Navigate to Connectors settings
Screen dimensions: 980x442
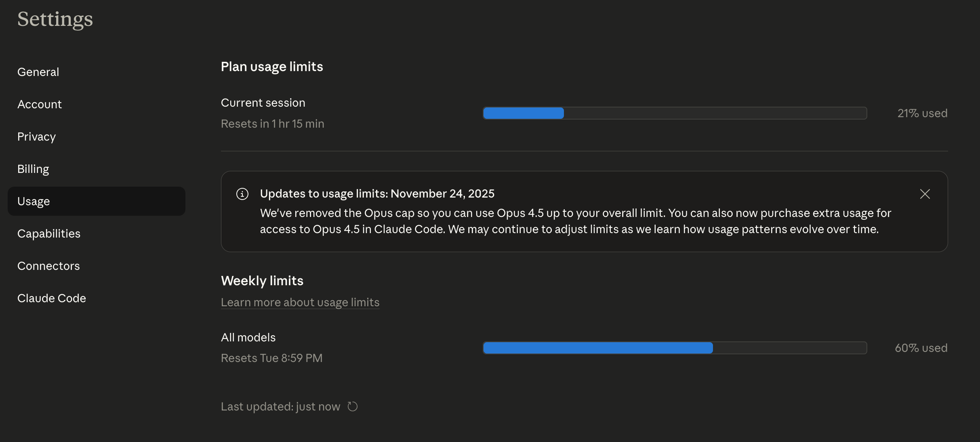(48, 266)
